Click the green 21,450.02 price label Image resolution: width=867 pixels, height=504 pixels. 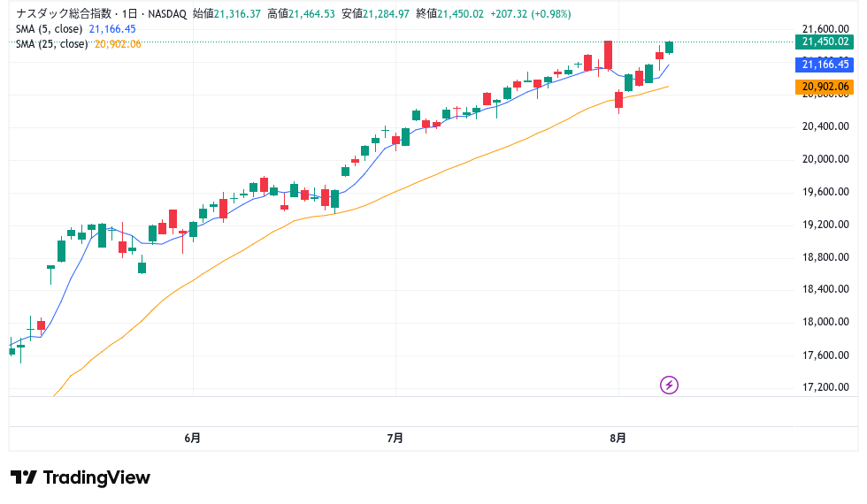[825, 42]
